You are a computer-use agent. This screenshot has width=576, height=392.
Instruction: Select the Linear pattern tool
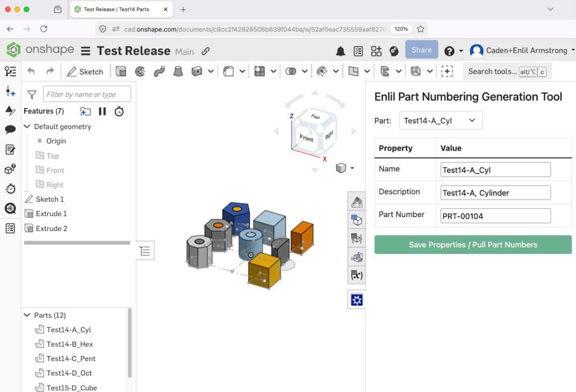(260, 71)
